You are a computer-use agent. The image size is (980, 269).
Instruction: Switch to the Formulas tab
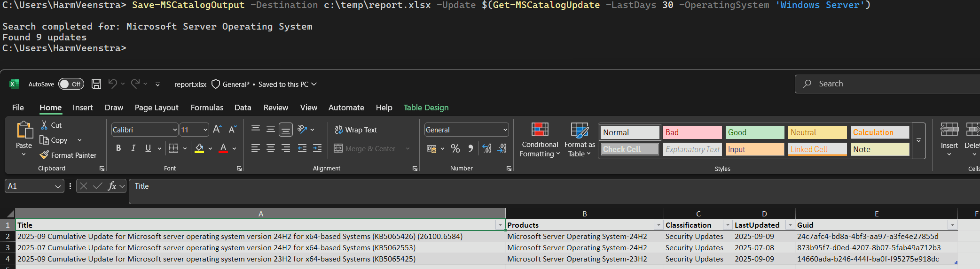(x=207, y=108)
